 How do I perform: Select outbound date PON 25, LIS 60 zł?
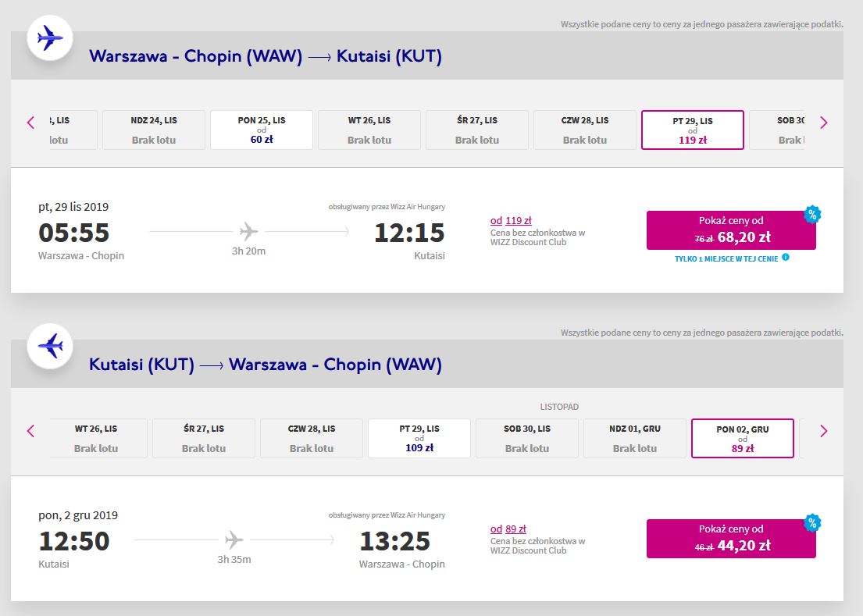262,130
